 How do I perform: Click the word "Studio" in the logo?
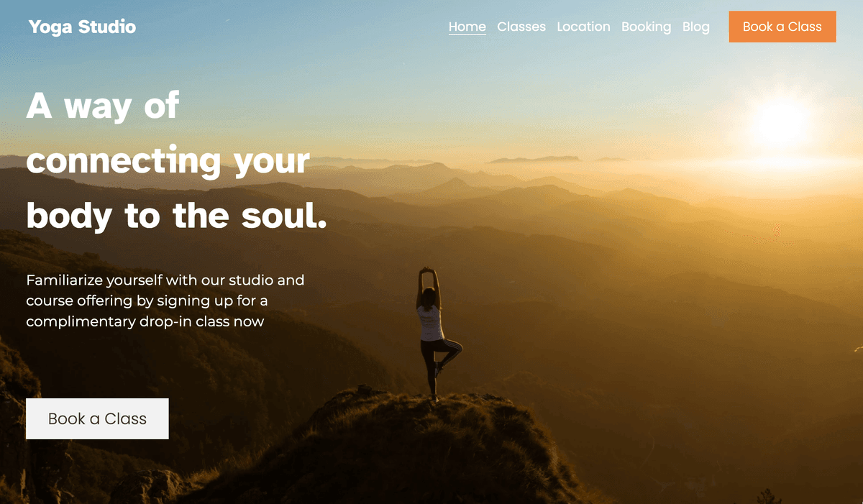tap(107, 27)
